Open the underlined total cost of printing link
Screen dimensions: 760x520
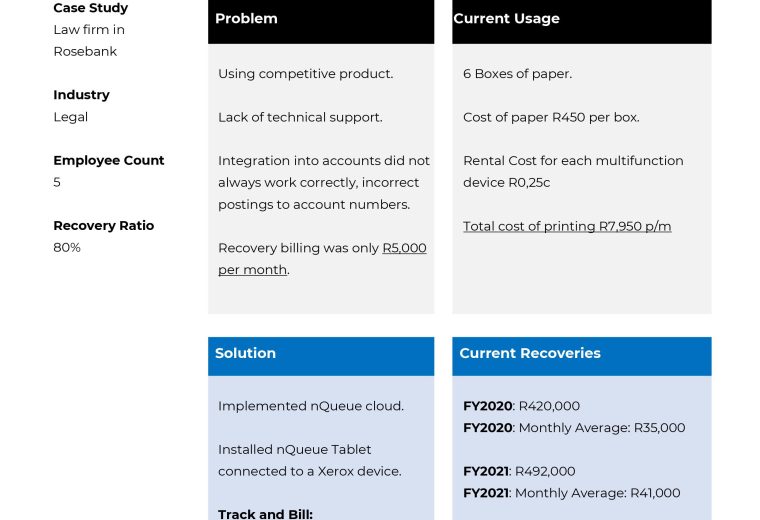coord(566,226)
